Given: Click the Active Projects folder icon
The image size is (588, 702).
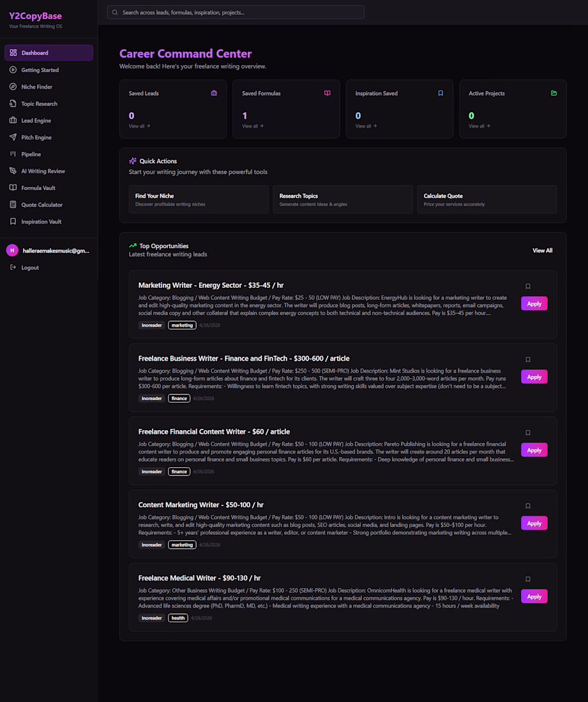Looking at the screenshot, I should (554, 93).
